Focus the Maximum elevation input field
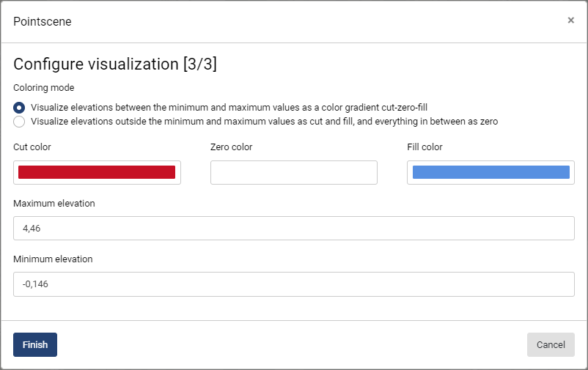The width and height of the screenshot is (588, 370). [x=293, y=228]
